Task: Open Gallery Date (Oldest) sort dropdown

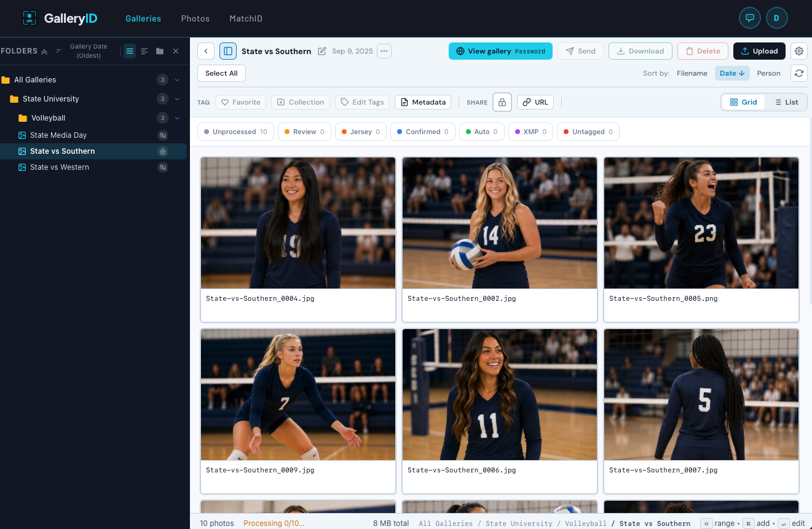Action: 89,51
